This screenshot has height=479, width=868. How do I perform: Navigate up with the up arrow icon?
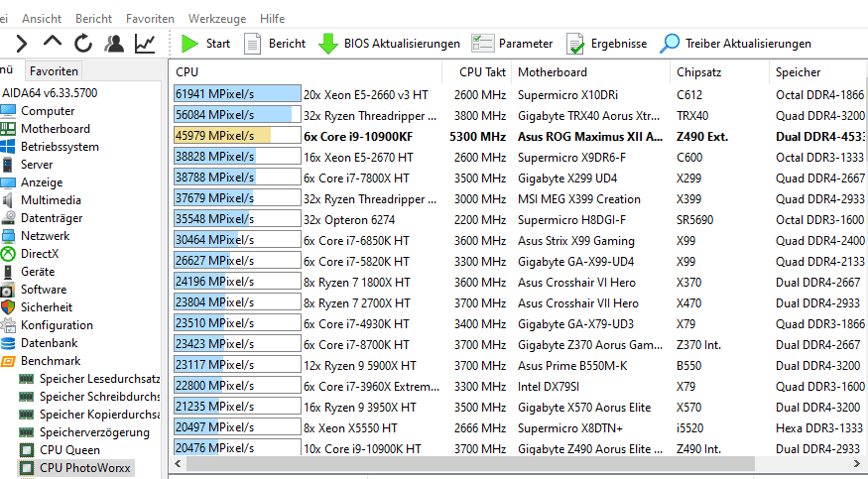click(x=53, y=44)
